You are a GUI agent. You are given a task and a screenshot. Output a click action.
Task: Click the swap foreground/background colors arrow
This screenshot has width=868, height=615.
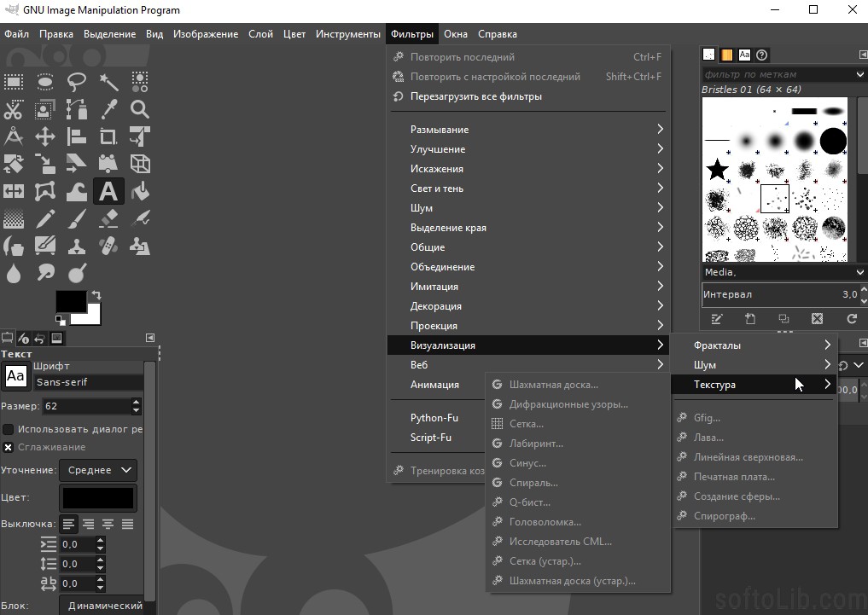coord(96,295)
